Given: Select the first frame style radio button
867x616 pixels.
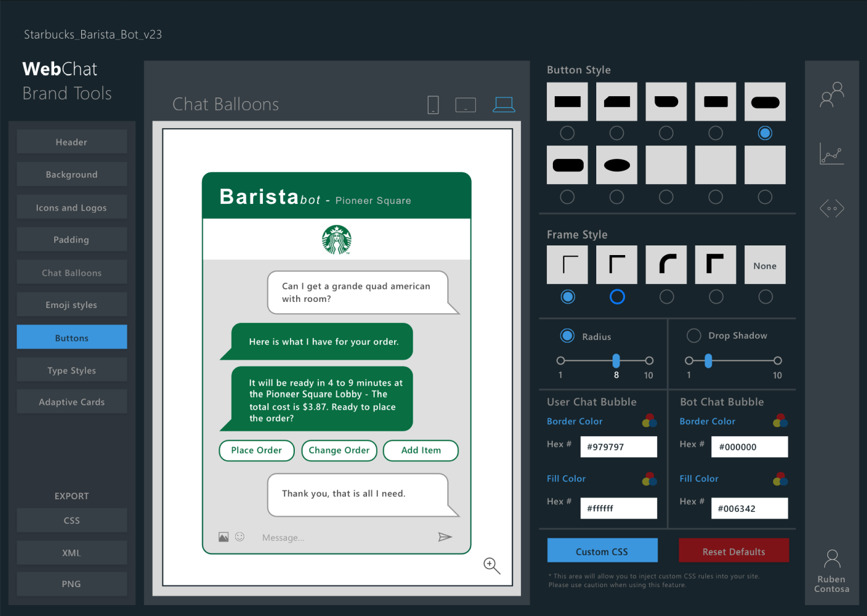Looking at the screenshot, I should click(568, 297).
